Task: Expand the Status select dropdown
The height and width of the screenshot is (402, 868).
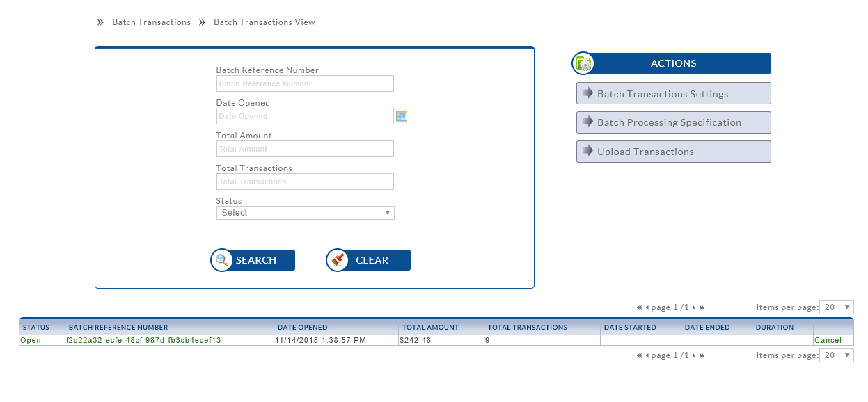Action: [305, 213]
